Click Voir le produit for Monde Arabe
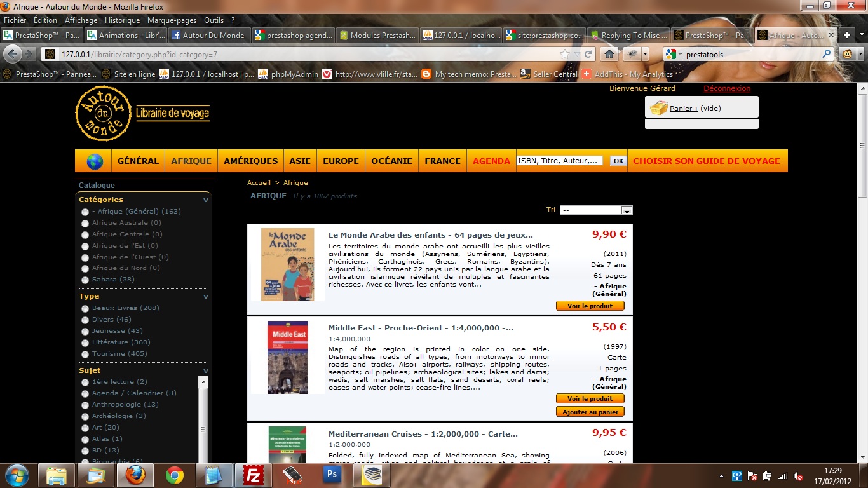This screenshot has width=868, height=488. tap(590, 306)
